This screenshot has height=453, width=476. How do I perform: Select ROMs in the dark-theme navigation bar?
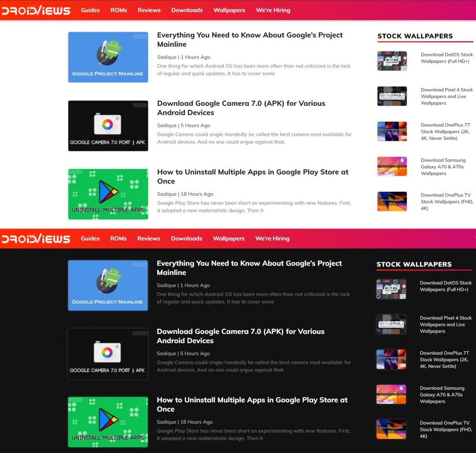pyautogui.click(x=118, y=239)
